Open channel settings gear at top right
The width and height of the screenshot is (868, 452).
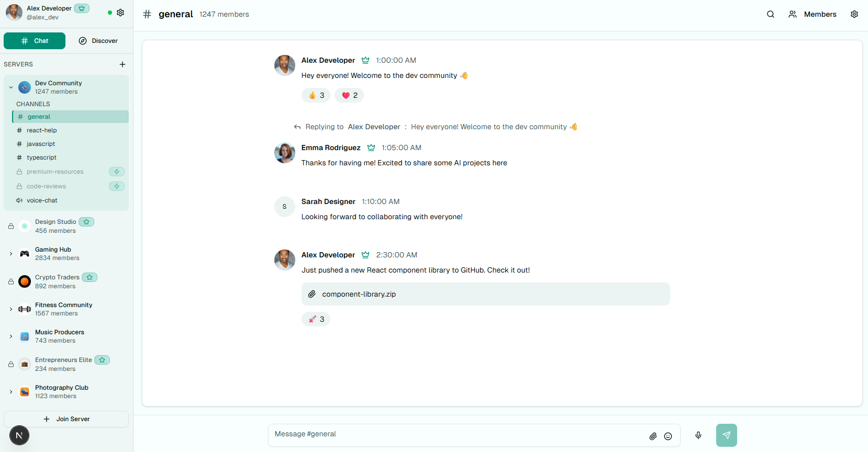click(x=854, y=14)
